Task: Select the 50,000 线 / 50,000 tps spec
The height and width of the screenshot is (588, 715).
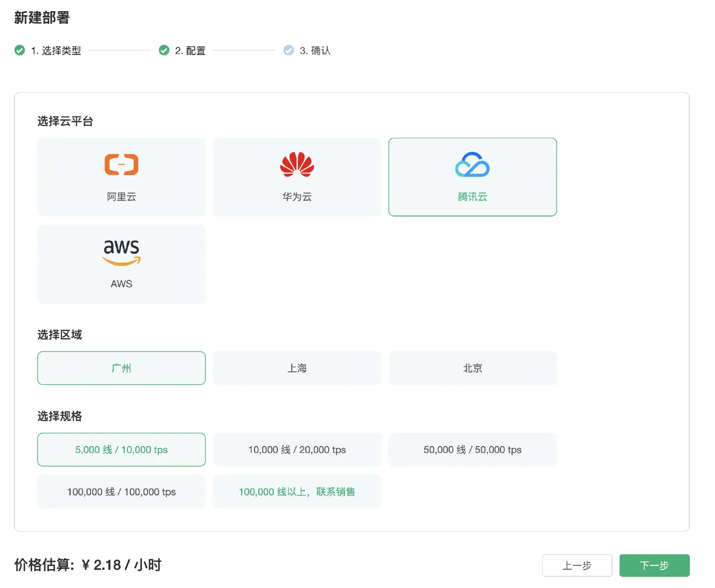Action: (472, 450)
